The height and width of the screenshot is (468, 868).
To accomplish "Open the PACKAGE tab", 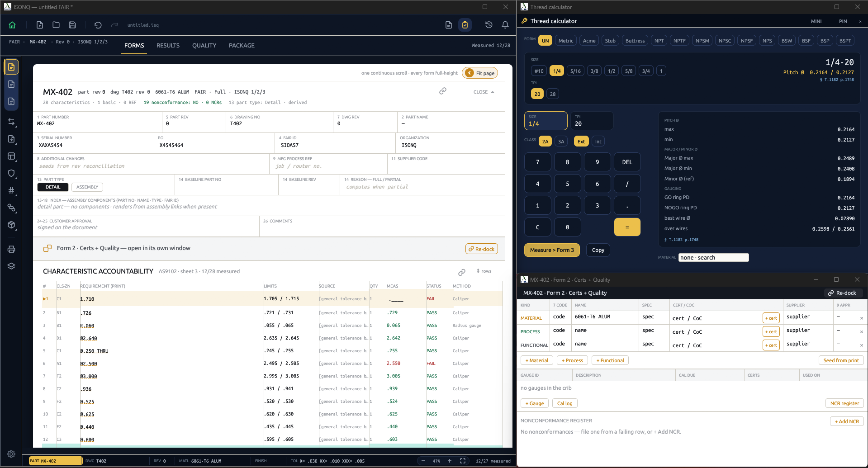I will pyautogui.click(x=242, y=46).
